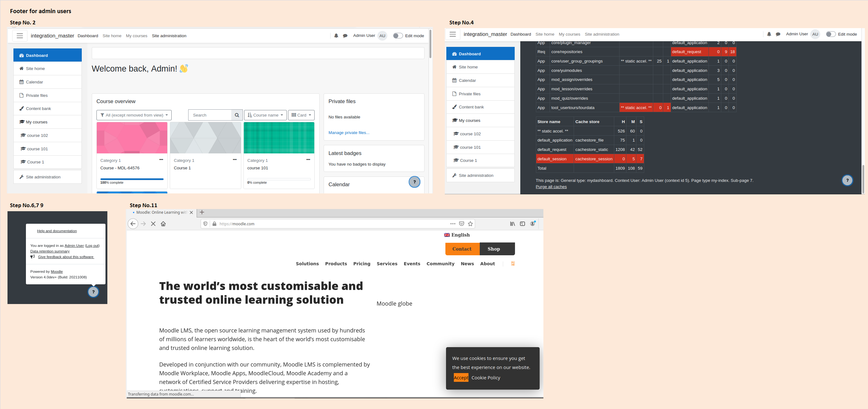Click the Course overview search field
This screenshot has height=409, width=868.
coord(210,115)
